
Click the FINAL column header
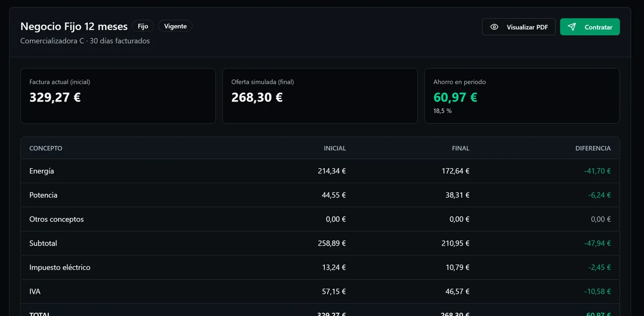click(460, 148)
